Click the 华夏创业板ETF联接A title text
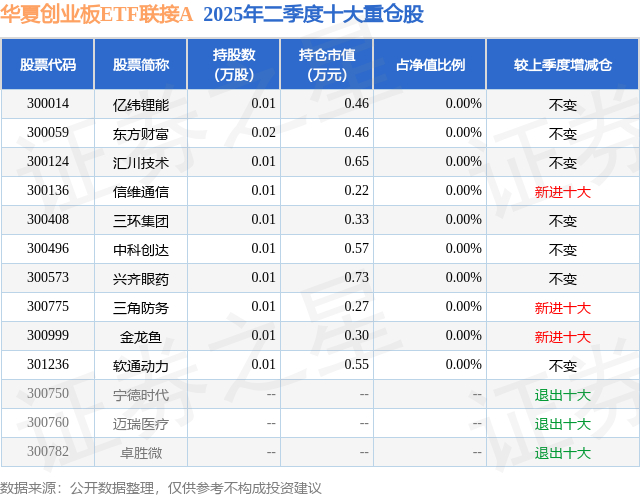 pos(96,14)
